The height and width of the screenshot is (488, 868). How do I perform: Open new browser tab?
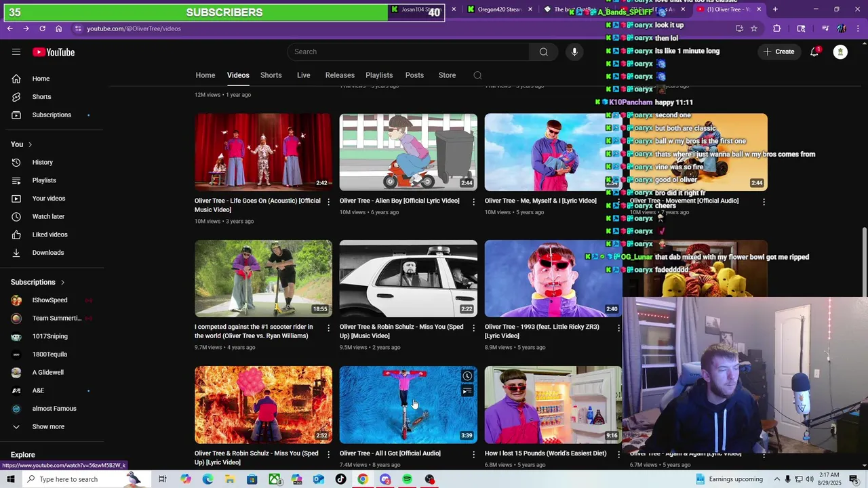coord(775,9)
